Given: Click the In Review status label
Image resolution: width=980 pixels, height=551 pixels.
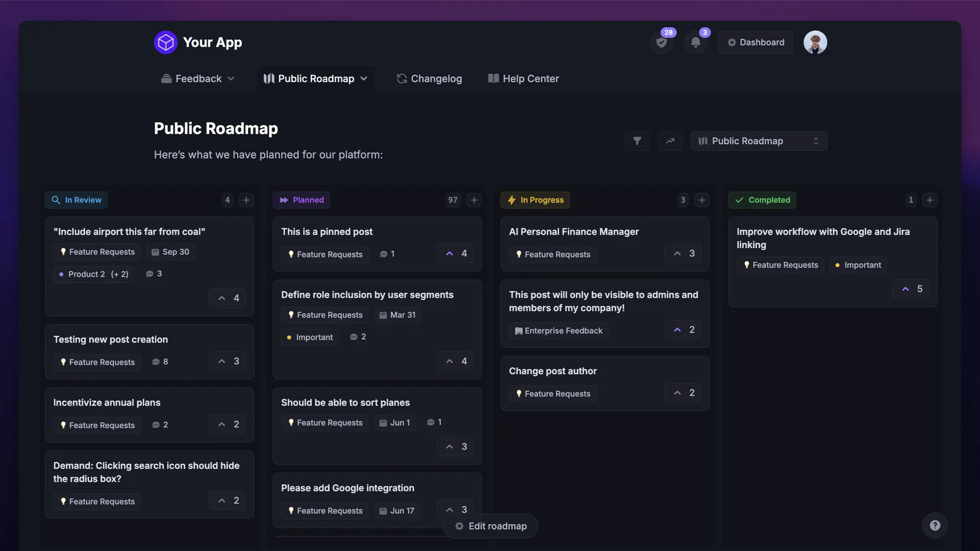Looking at the screenshot, I should click(76, 200).
